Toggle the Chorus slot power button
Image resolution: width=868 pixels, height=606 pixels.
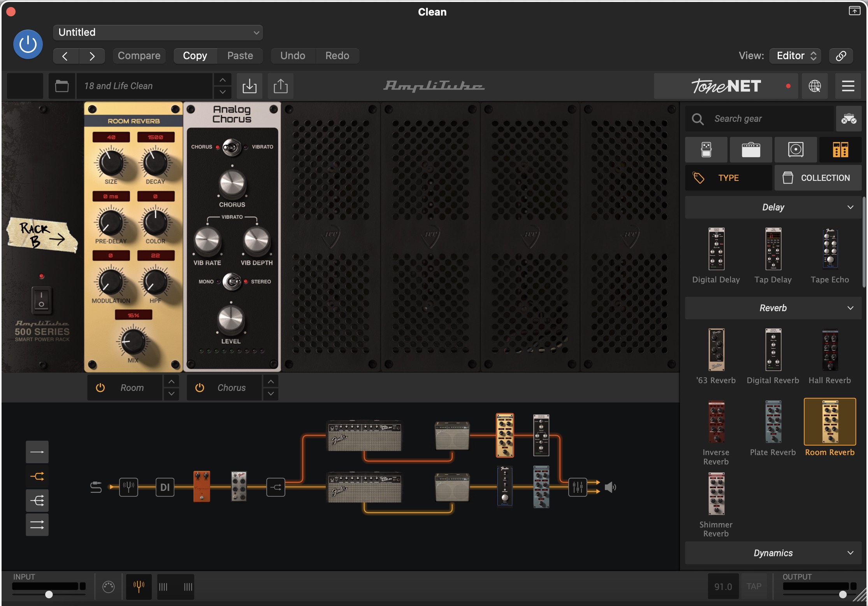coord(200,387)
